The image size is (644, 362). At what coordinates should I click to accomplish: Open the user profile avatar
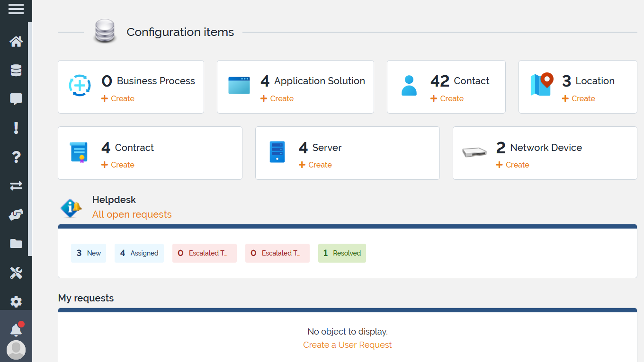(x=16, y=350)
